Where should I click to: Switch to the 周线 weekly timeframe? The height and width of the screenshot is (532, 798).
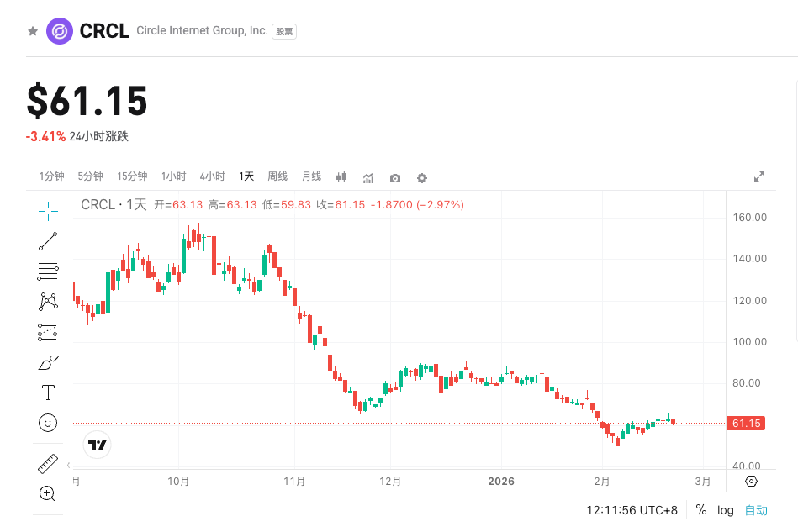pos(277,176)
